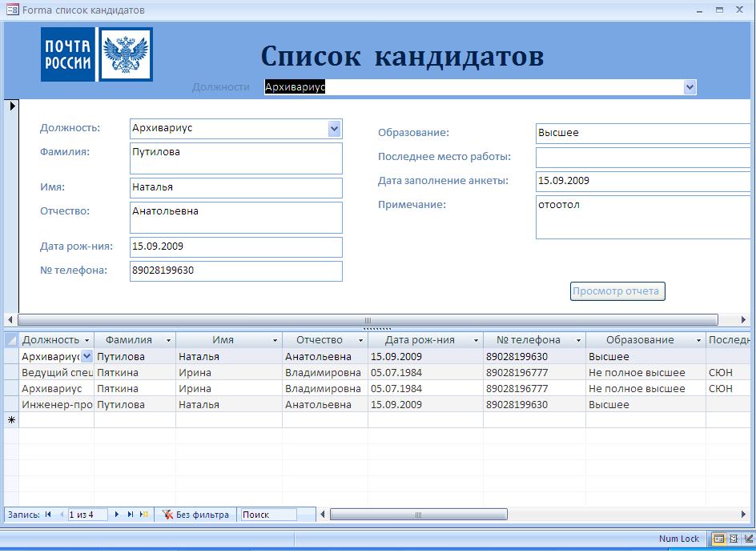Click scroll-left arrow of the form scrollbar
Screen dimensions: 756x553
tap(10, 320)
